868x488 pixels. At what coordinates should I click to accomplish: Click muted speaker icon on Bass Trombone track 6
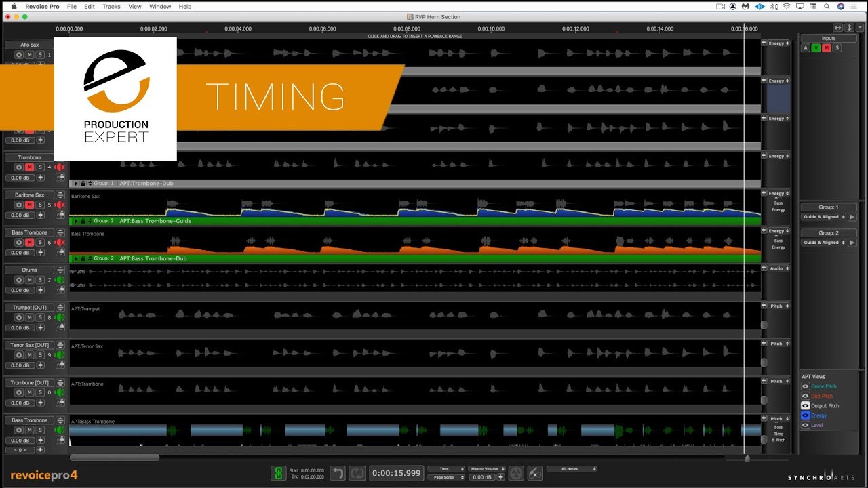60,242
